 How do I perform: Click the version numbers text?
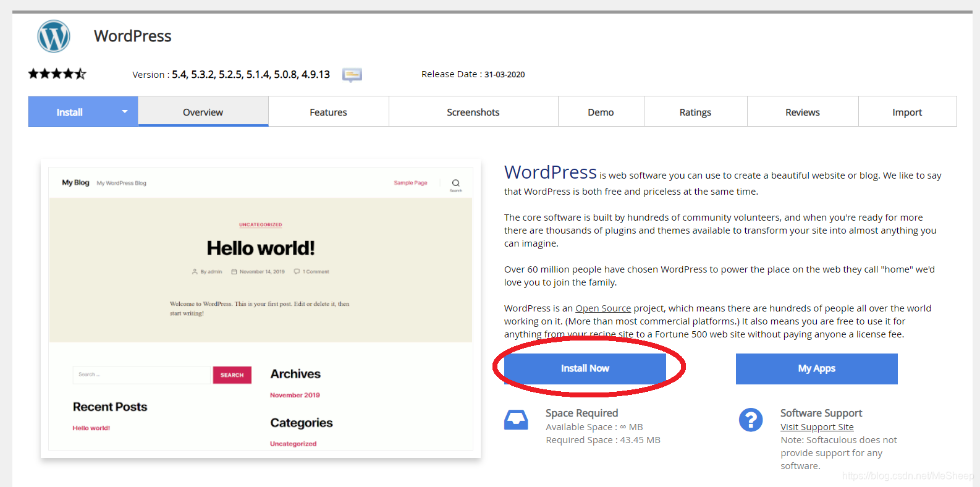click(x=251, y=74)
